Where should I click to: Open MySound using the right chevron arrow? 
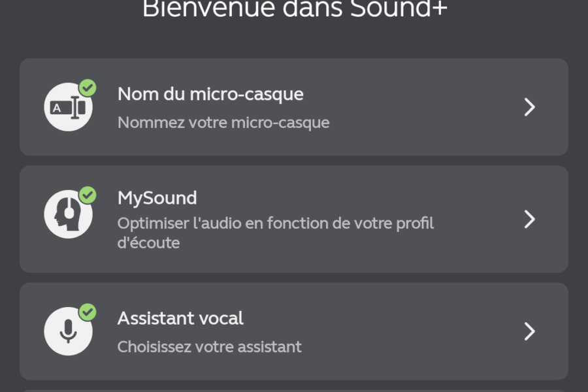pos(529,219)
